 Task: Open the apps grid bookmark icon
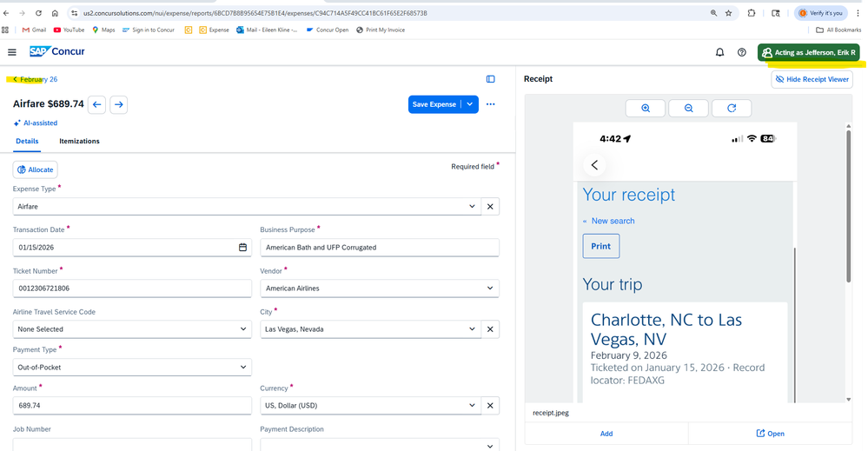pos(5,30)
